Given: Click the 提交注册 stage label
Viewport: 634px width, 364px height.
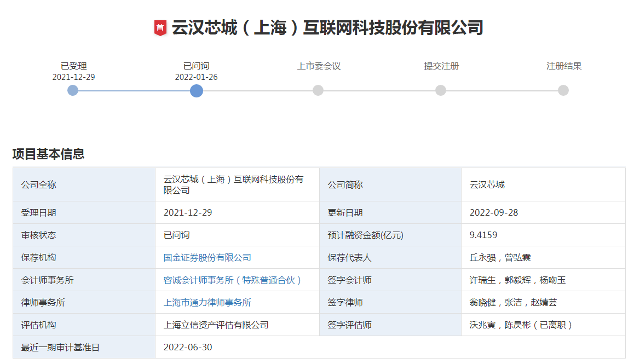Looking at the screenshot, I should [x=441, y=66].
